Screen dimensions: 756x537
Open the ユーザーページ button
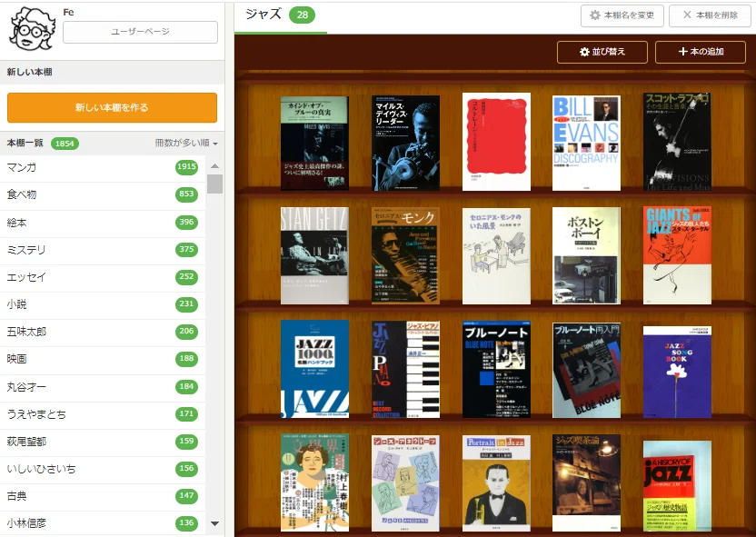point(140,32)
